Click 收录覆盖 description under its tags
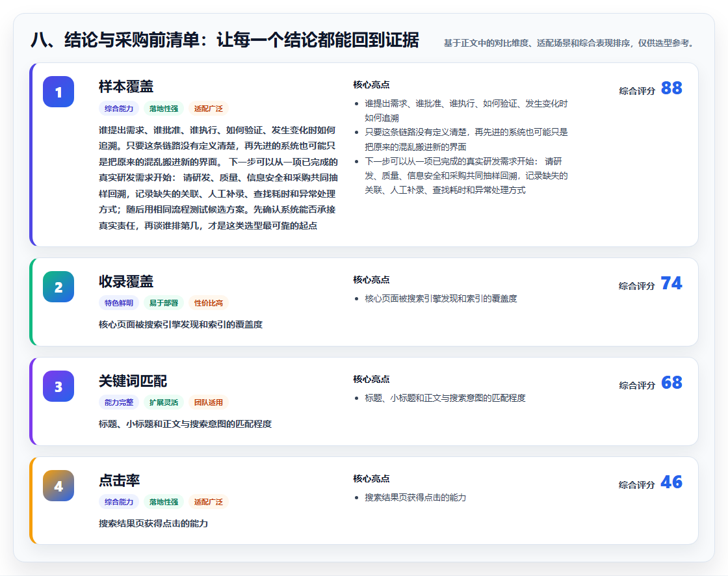Screen dimensions: 728x576 [x=181, y=324]
